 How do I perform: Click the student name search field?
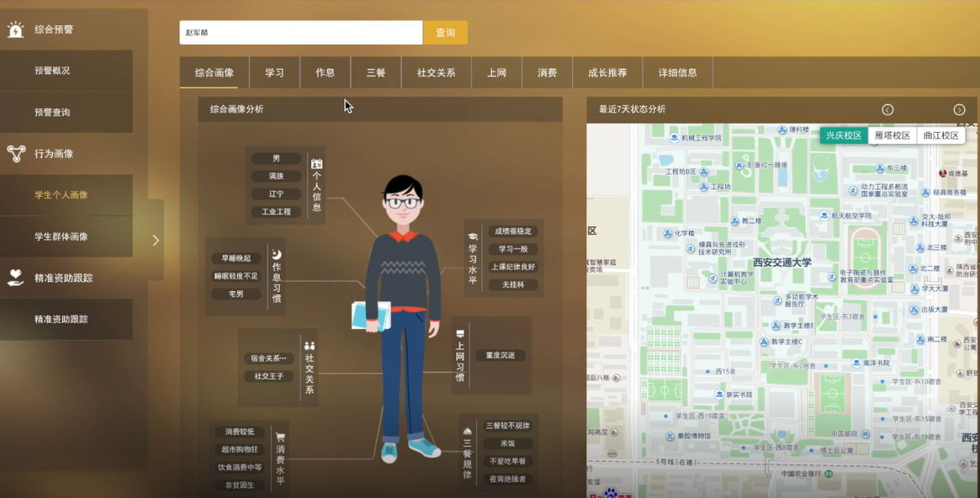(300, 33)
